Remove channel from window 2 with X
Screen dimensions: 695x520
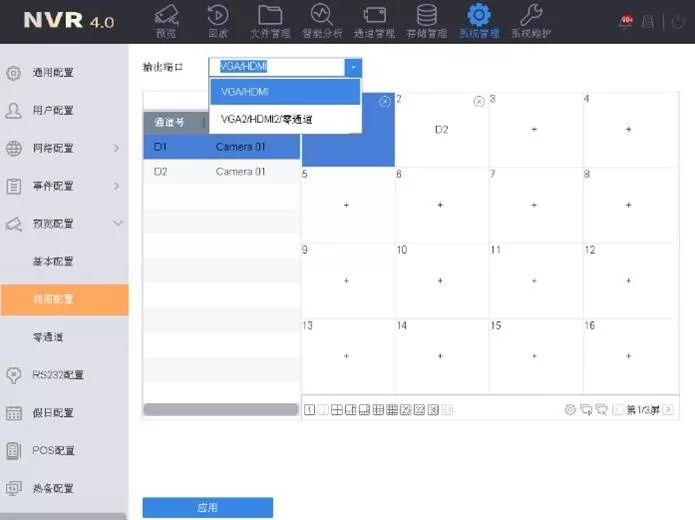478,101
